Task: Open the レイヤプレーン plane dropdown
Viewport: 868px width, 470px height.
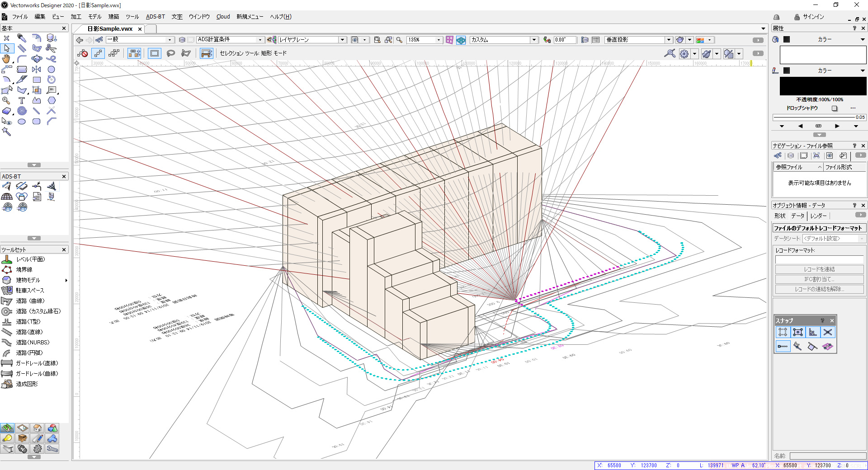Action: [x=312, y=40]
